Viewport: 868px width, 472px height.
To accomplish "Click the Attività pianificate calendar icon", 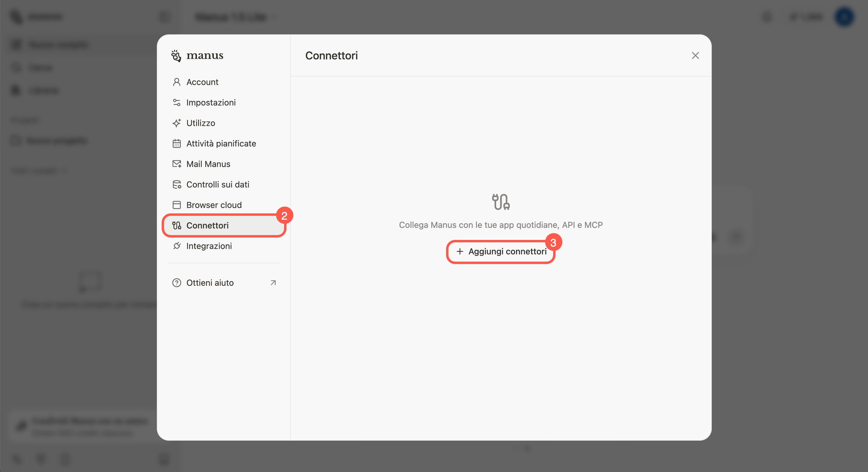I will [176, 144].
